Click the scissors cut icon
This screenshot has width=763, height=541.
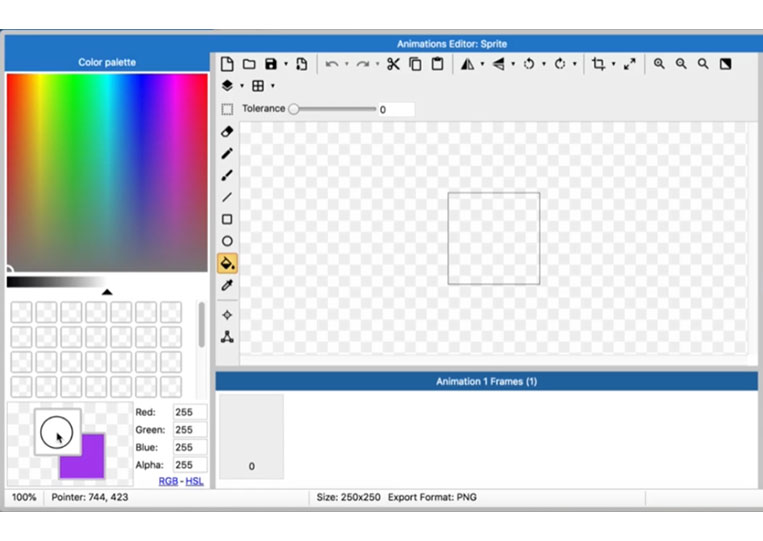[393, 64]
